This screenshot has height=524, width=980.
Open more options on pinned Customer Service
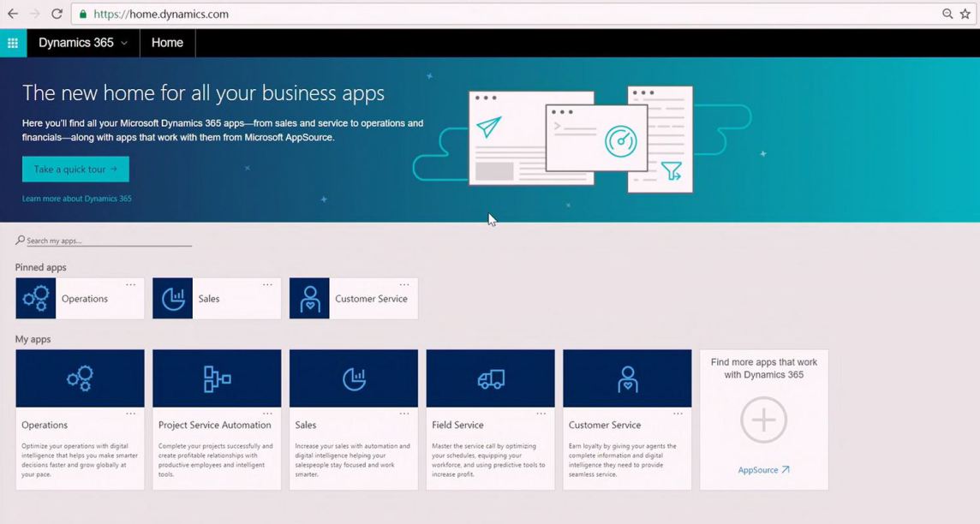(x=404, y=285)
